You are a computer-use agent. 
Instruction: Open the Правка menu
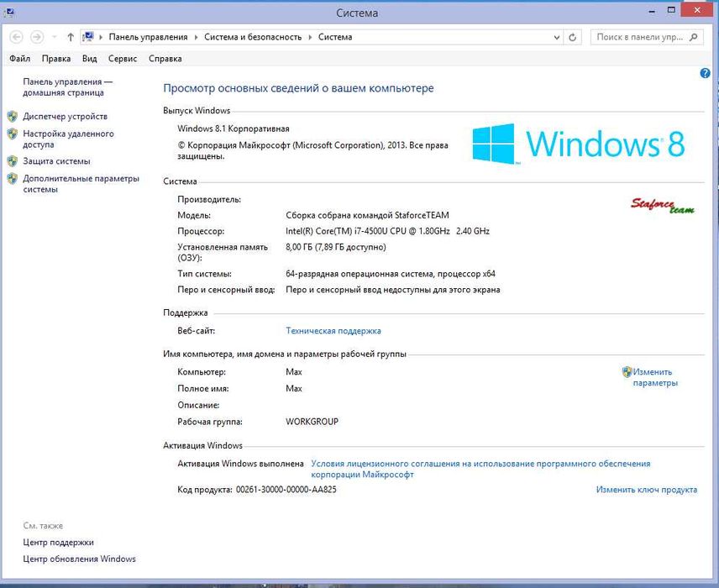tap(56, 59)
